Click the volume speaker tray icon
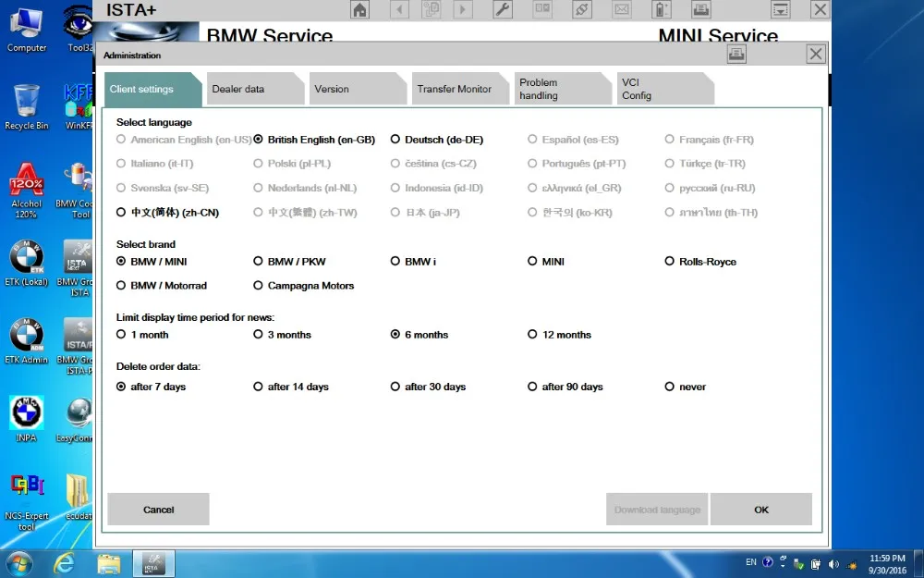 (833, 564)
